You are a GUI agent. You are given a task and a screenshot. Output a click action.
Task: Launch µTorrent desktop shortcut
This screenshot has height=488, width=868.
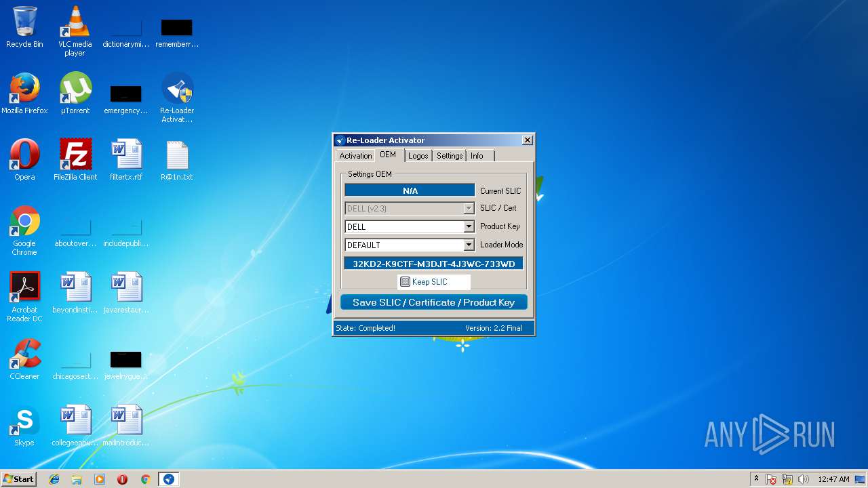point(75,94)
